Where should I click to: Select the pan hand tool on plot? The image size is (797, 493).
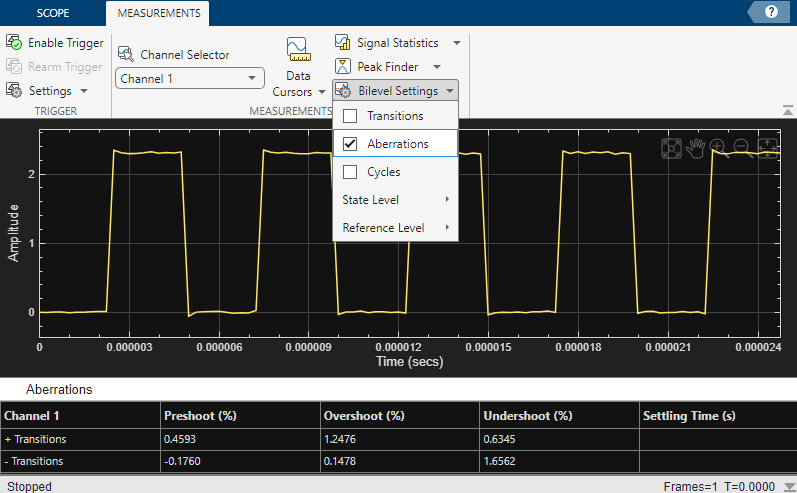[x=695, y=149]
